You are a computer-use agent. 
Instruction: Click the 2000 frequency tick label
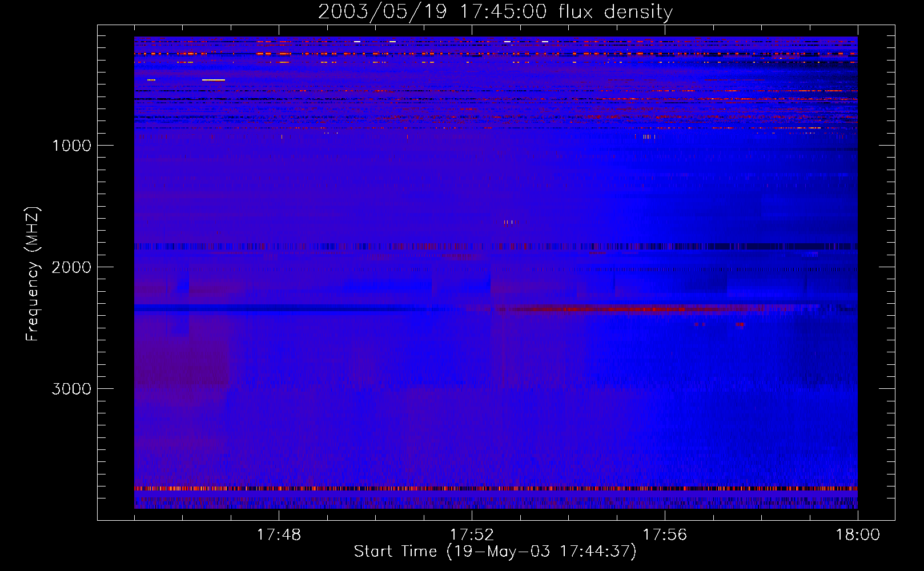click(71, 267)
